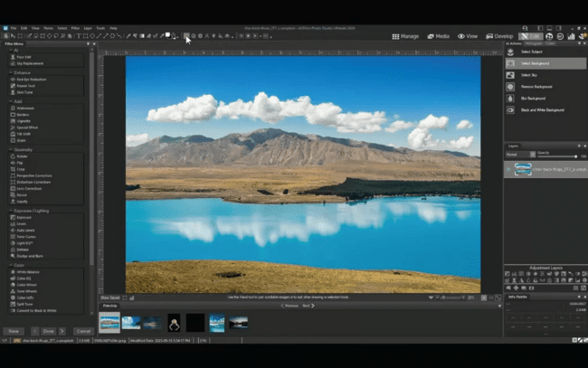Choose the Ellipse shape tool
The width and height of the screenshot is (588, 368).
pyautogui.click(x=92, y=36)
